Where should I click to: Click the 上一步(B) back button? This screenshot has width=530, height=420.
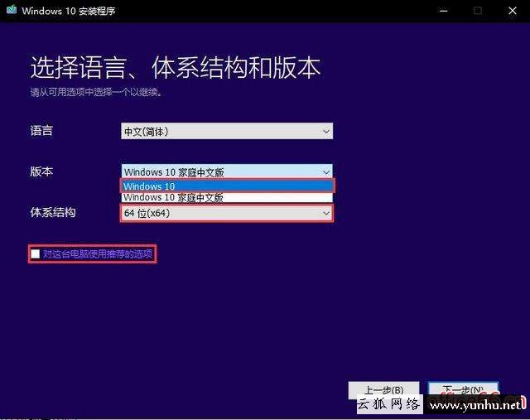click(x=383, y=390)
